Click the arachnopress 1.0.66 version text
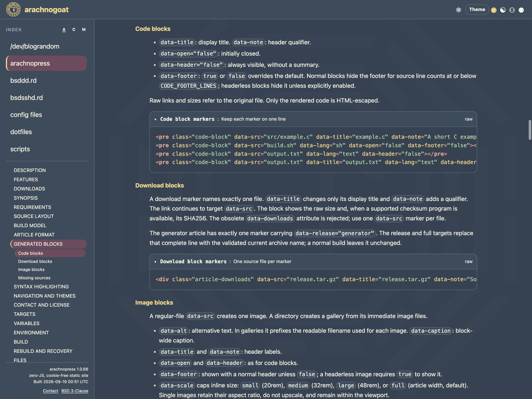 69,369
